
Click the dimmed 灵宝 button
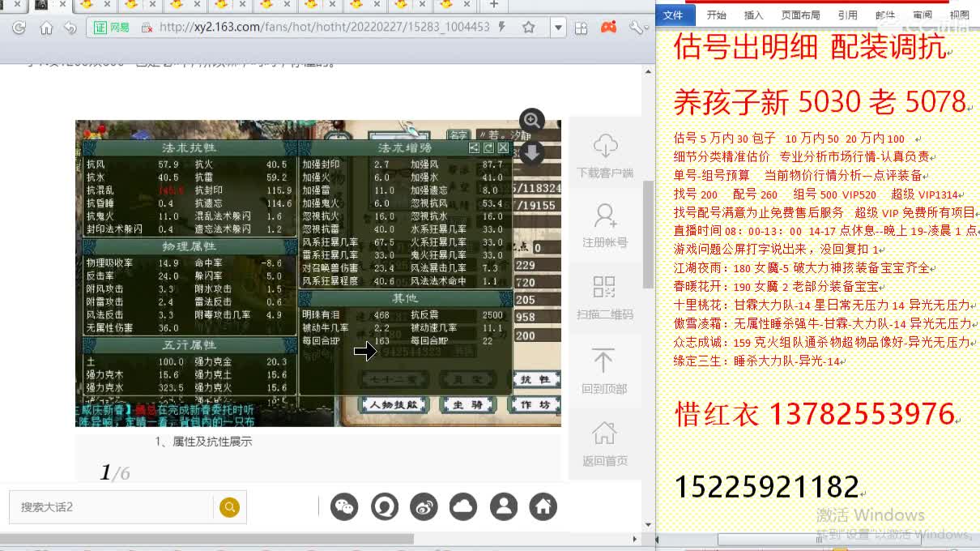[467, 379]
